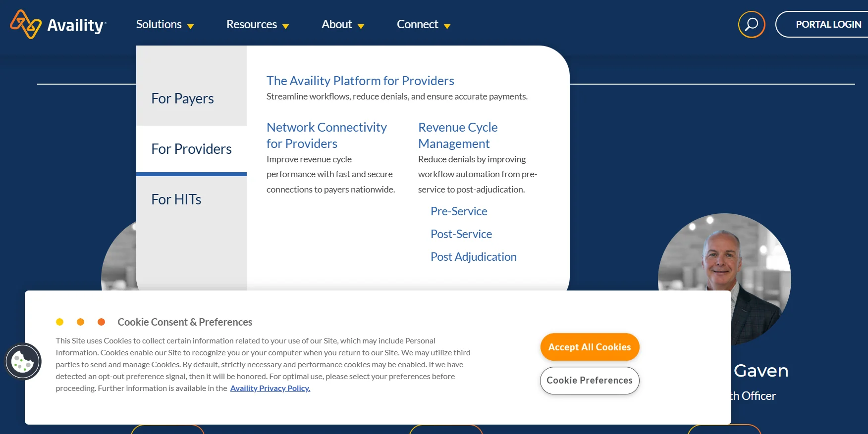868x434 pixels.
Task: Open Network Connectivity for Providers link
Action: [326, 135]
